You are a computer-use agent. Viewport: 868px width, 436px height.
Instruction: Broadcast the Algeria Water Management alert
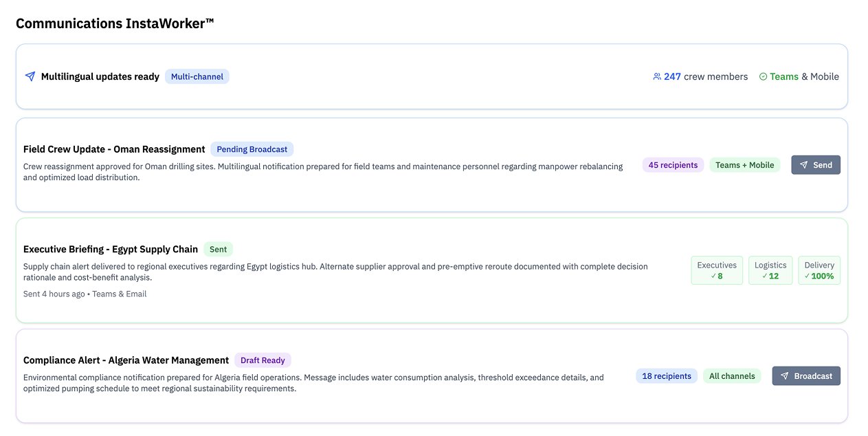(805, 376)
